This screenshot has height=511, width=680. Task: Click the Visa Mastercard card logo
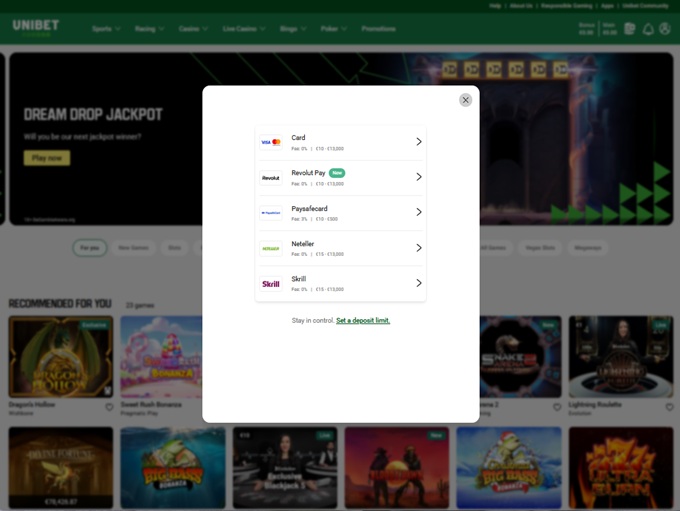271,142
